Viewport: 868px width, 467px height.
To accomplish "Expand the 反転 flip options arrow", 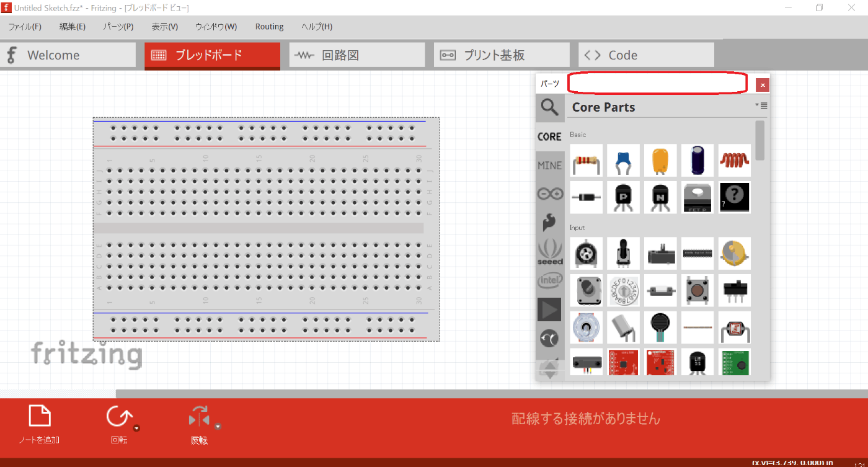I will click(x=218, y=427).
